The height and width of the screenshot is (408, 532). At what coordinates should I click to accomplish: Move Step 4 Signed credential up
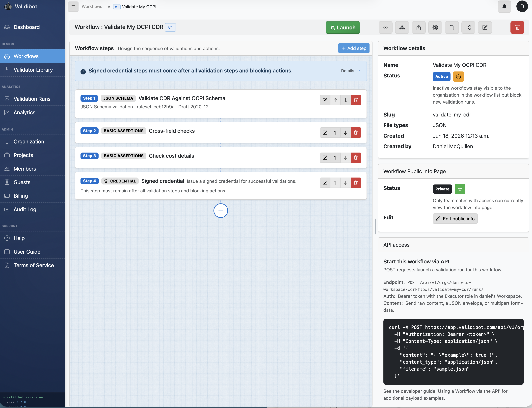(x=335, y=183)
